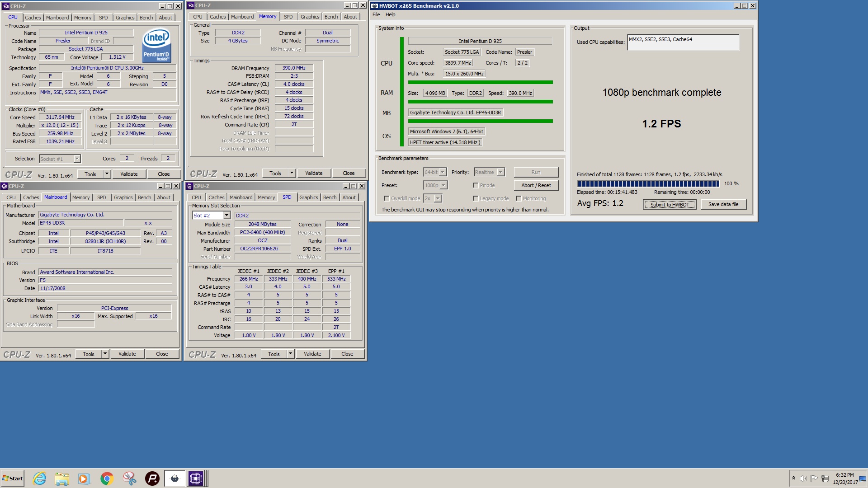Click the CPU-Z CPU window title icon
This screenshot has width=868, height=488.
tap(6, 6)
